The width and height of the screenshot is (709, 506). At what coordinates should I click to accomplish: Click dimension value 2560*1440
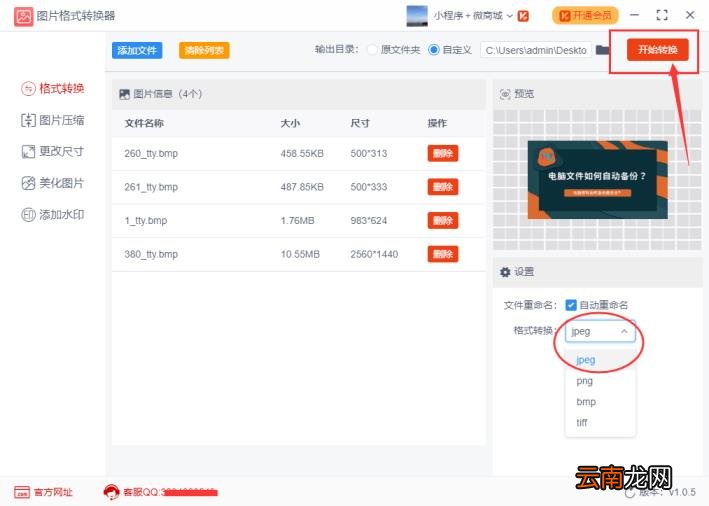click(x=374, y=254)
